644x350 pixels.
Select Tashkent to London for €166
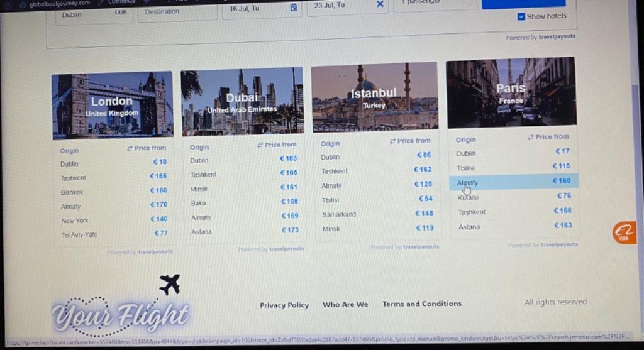coord(113,177)
